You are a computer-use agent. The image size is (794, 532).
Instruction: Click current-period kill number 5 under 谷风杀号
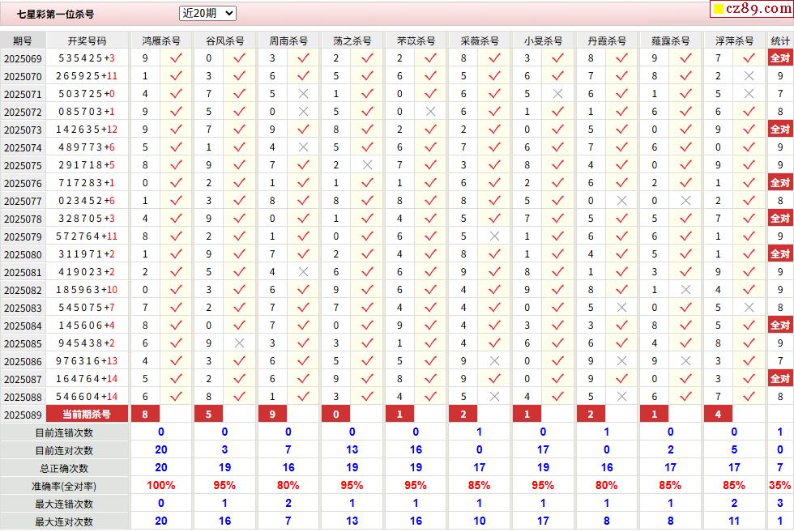(x=209, y=414)
